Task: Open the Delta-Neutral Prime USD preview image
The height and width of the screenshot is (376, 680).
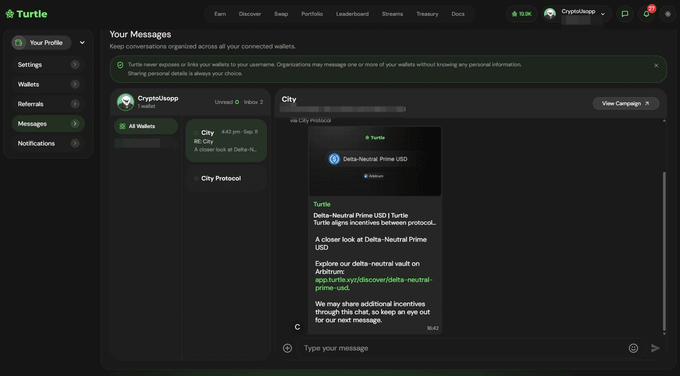Action: click(375, 161)
